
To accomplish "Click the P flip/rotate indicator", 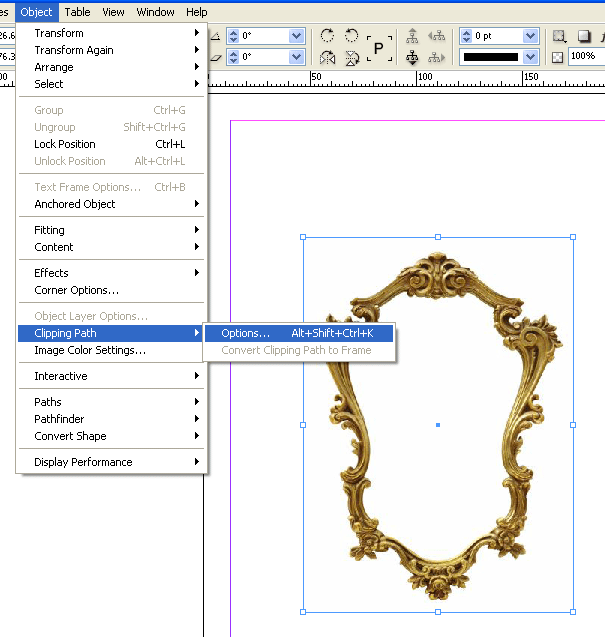I will tap(379, 48).
